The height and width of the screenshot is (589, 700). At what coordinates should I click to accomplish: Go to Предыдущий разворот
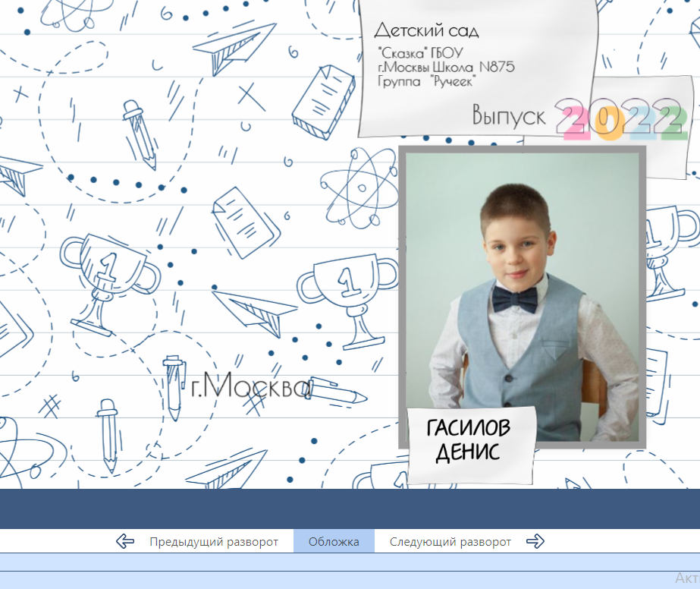[x=213, y=542]
